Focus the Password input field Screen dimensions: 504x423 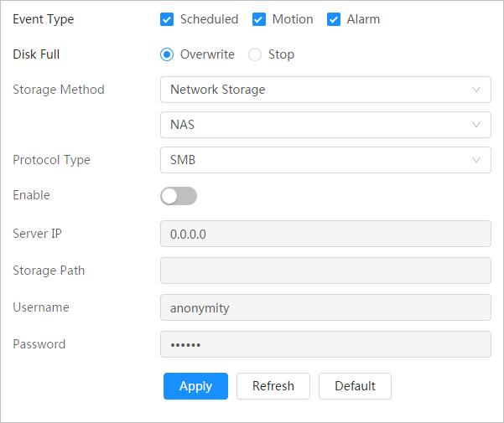click(325, 344)
